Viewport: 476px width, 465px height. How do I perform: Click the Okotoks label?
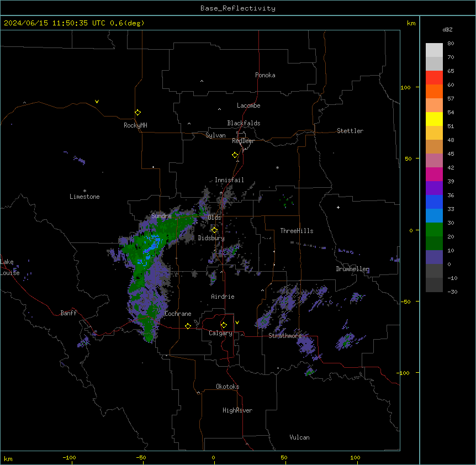pos(228,387)
